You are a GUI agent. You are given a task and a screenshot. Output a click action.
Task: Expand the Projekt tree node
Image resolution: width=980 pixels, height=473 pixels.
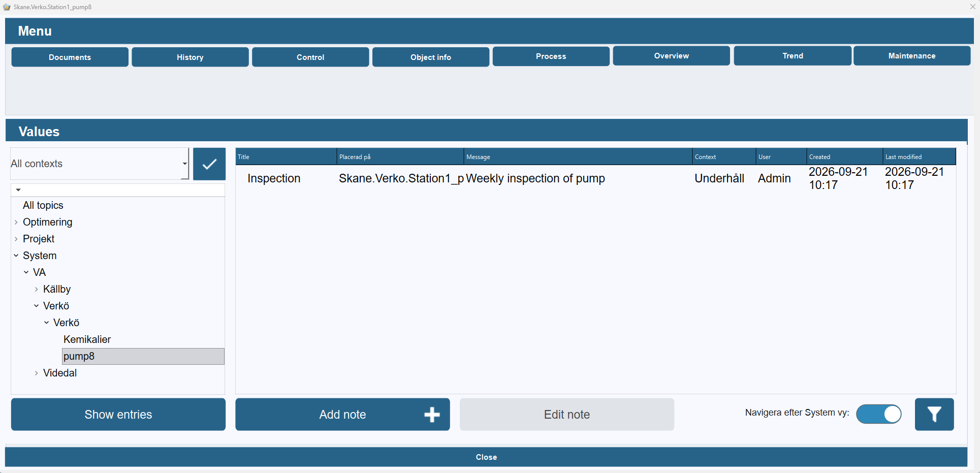[x=16, y=239]
